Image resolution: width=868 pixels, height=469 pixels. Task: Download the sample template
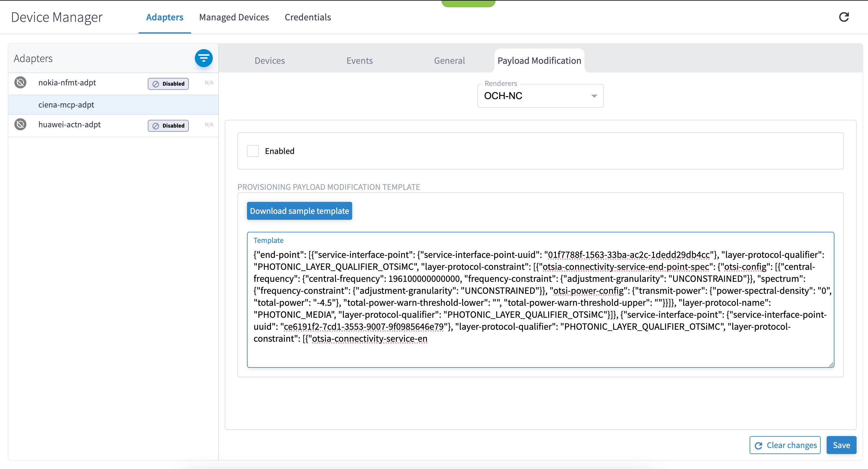coord(299,211)
